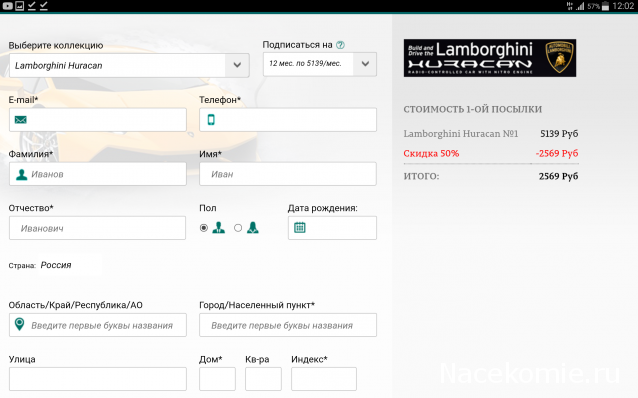Click the Lamborghini Huracan №1 line item

(x=461, y=133)
